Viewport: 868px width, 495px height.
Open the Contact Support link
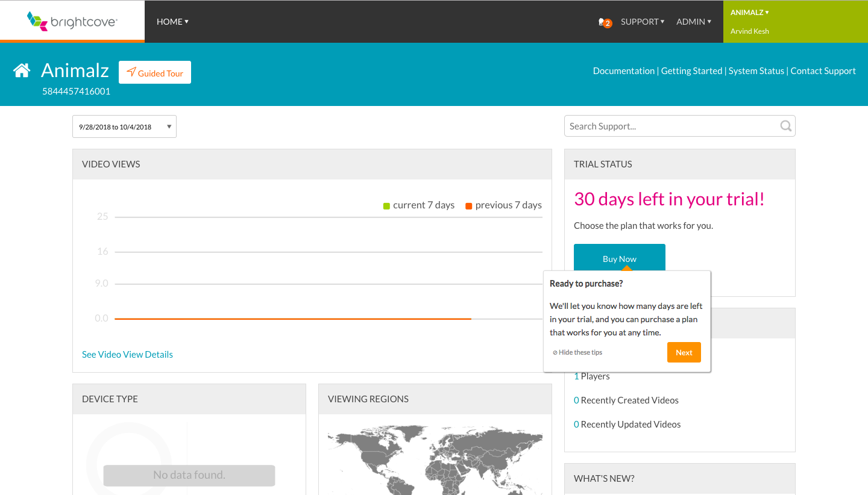(823, 70)
